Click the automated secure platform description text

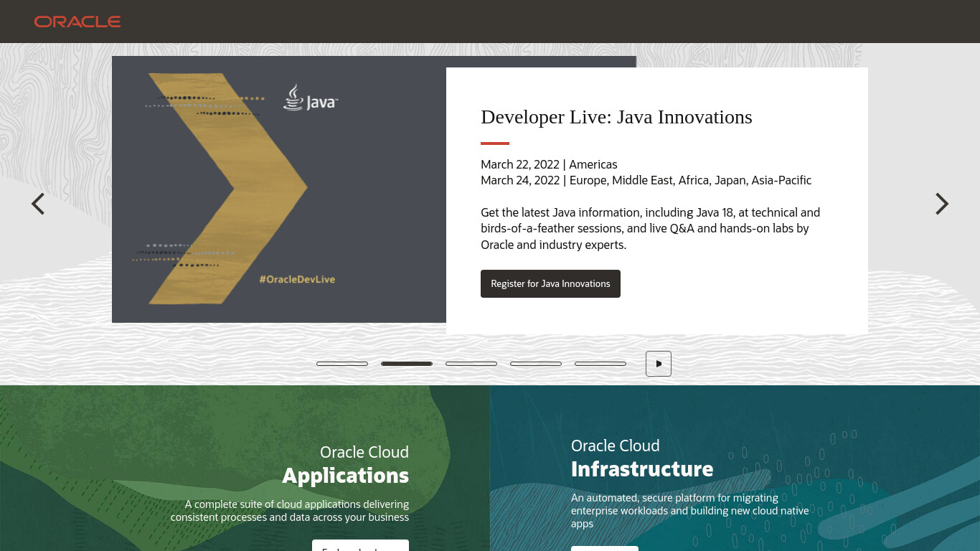pyautogui.click(x=690, y=511)
